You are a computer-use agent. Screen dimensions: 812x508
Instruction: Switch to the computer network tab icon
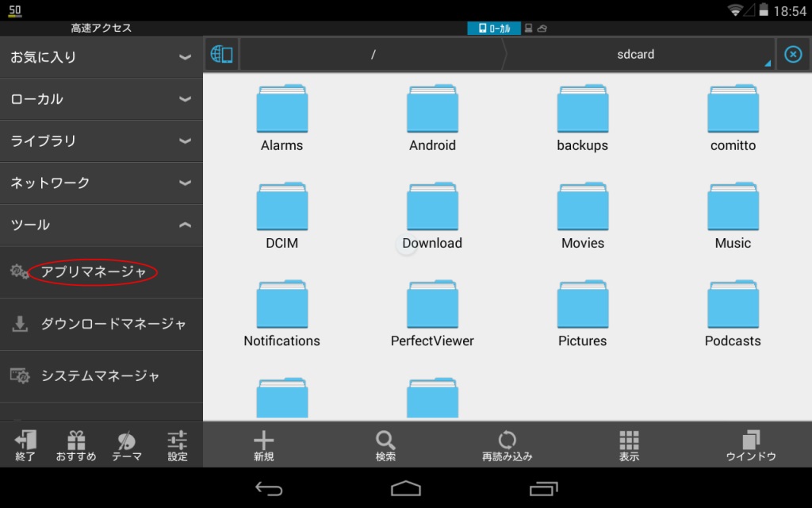[x=529, y=28]
